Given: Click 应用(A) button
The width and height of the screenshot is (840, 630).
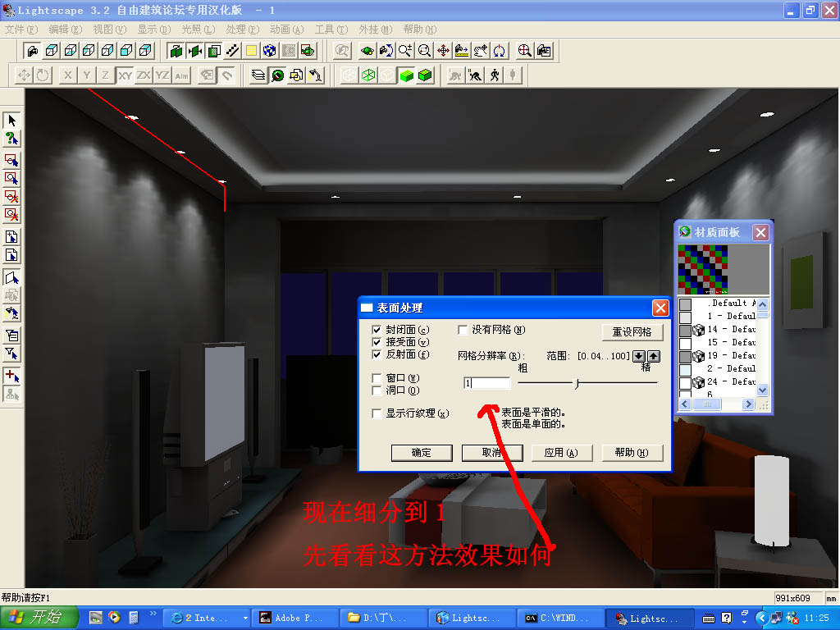Looking at the screenshot, I should pyautogui.click(x=561, y=453).
